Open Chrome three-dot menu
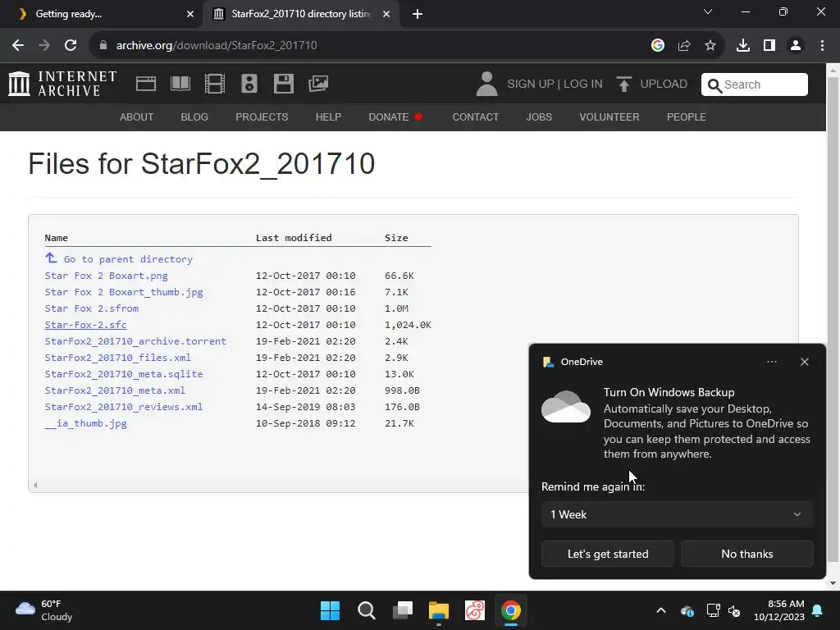 tap(822, 46)
